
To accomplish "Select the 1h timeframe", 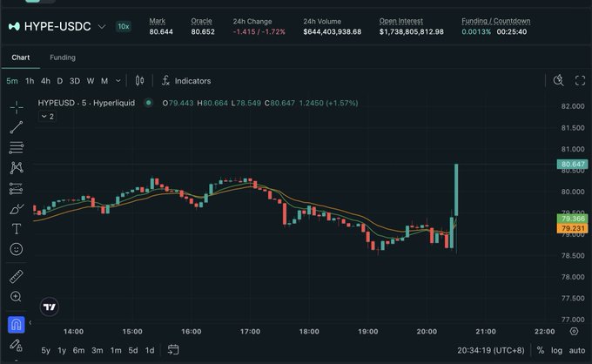I will [x=30, y=81].
